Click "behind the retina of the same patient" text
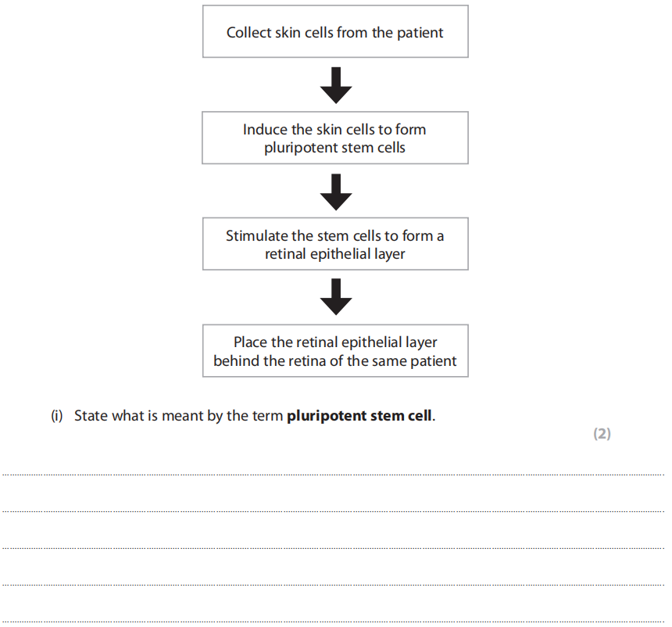The image size is (672, 627). pyautogui.click(x=335, y=362)
